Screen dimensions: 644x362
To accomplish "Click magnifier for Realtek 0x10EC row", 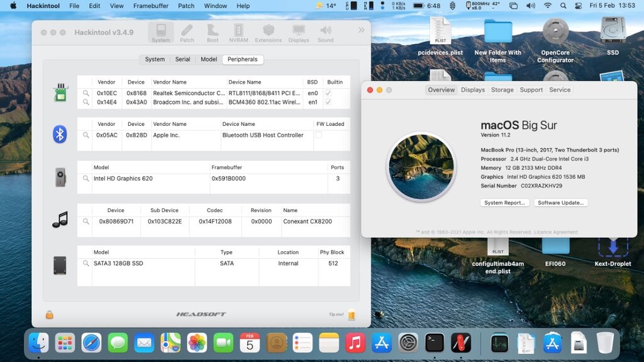I will 86,93.
